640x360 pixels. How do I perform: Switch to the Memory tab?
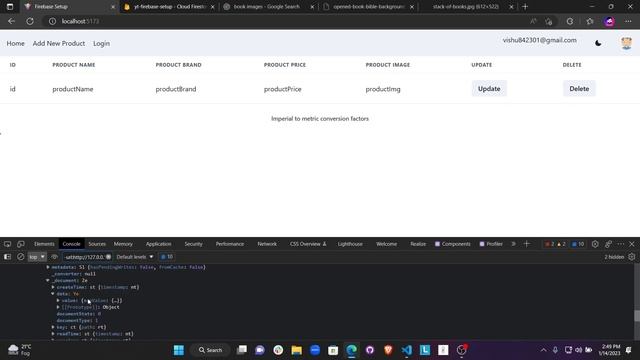pos(123,244)
